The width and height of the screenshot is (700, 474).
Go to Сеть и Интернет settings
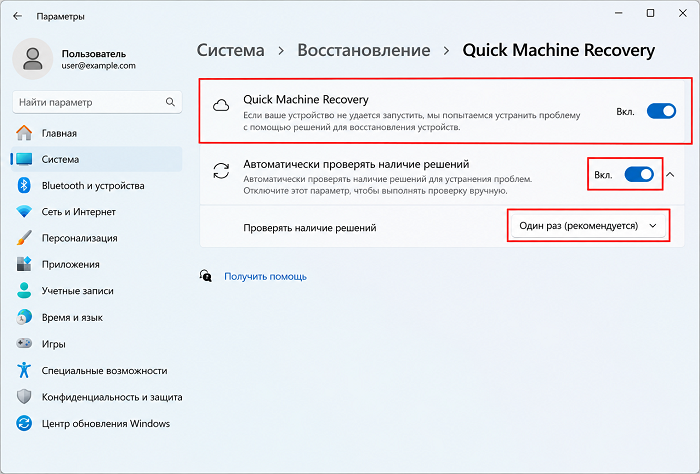click(96, 212)
